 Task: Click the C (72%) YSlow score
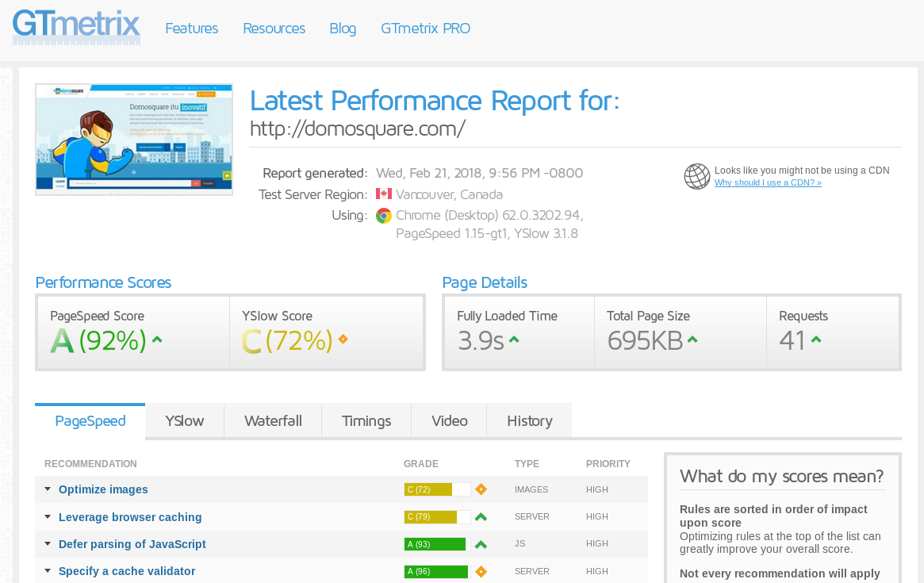[x=287, y=341]
